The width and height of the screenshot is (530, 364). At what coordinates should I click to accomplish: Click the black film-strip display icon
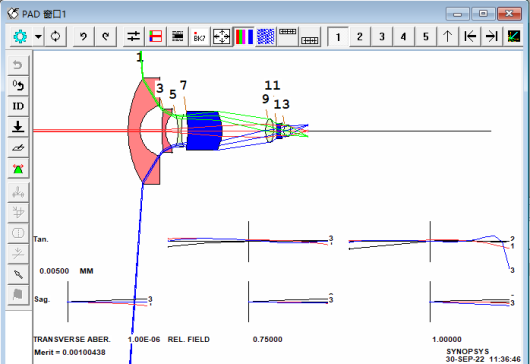click(177, 36)
